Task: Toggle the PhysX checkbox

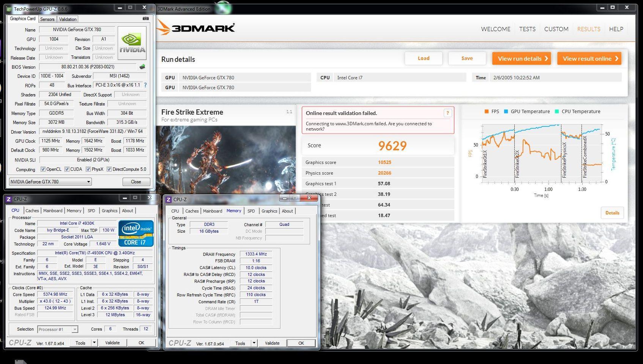Action: (88, 169)
